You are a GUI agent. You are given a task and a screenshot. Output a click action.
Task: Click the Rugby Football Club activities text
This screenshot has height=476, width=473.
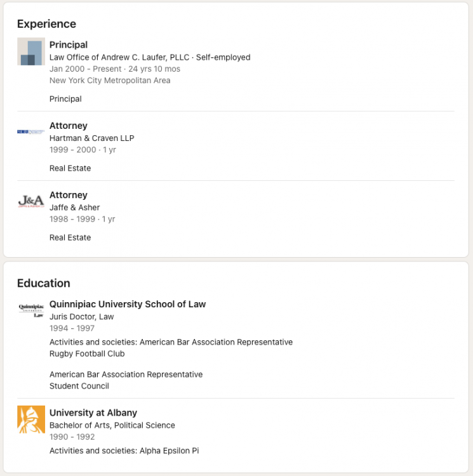pyautogui.click(x=87, y=354)
